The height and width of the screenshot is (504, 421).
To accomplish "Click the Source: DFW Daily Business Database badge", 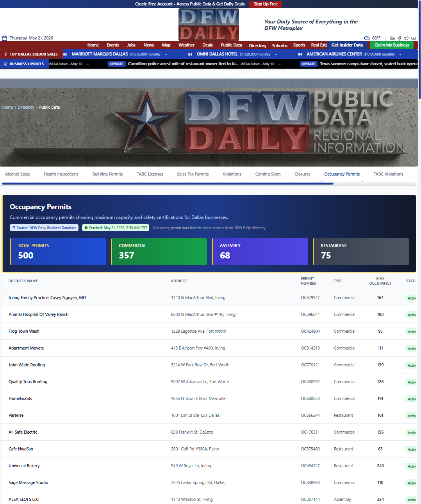I will click(44, 228).
